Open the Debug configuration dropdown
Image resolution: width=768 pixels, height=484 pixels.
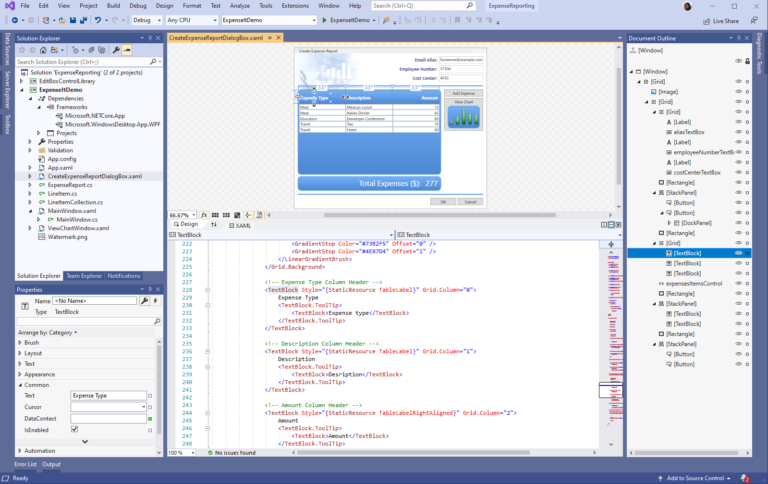147,19
